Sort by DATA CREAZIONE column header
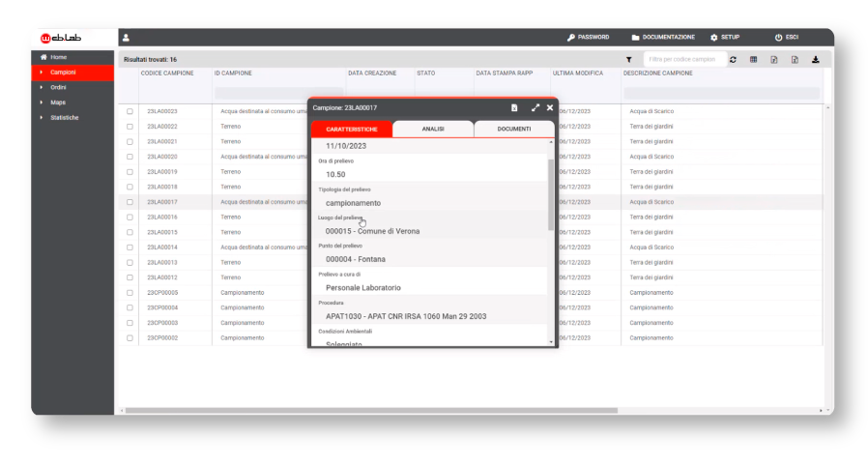The height and width of the screenshot is (465, 868). (x=372, y=73)
